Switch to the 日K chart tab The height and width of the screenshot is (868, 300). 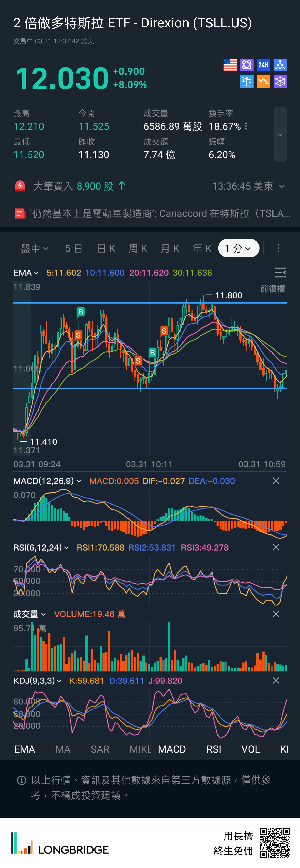coord(106,248)
